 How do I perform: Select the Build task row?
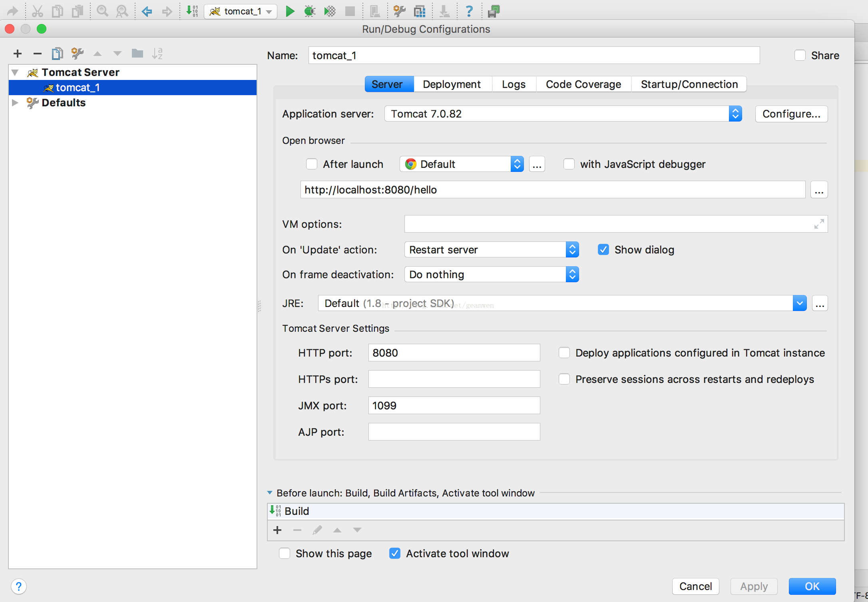(555, 511)
